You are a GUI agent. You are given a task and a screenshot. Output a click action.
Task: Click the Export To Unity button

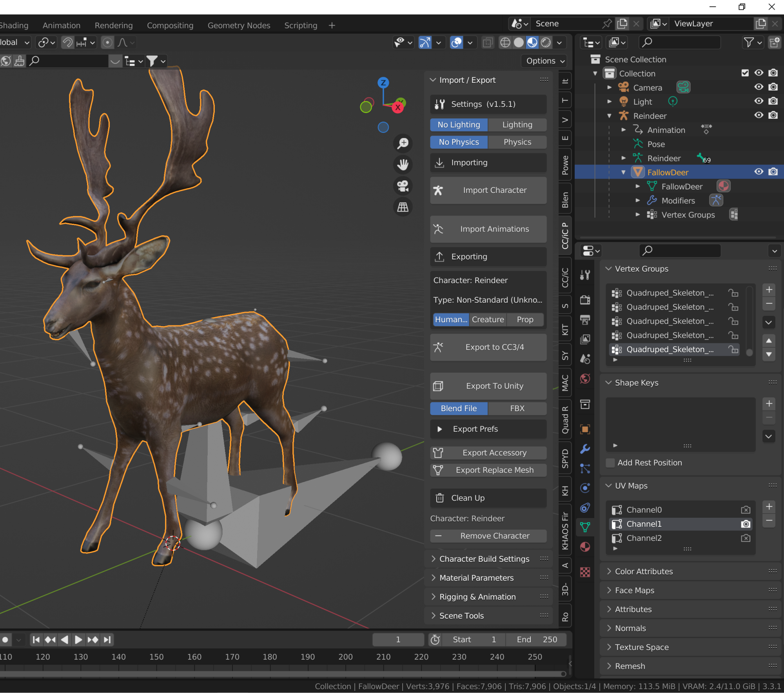[488, 386]
